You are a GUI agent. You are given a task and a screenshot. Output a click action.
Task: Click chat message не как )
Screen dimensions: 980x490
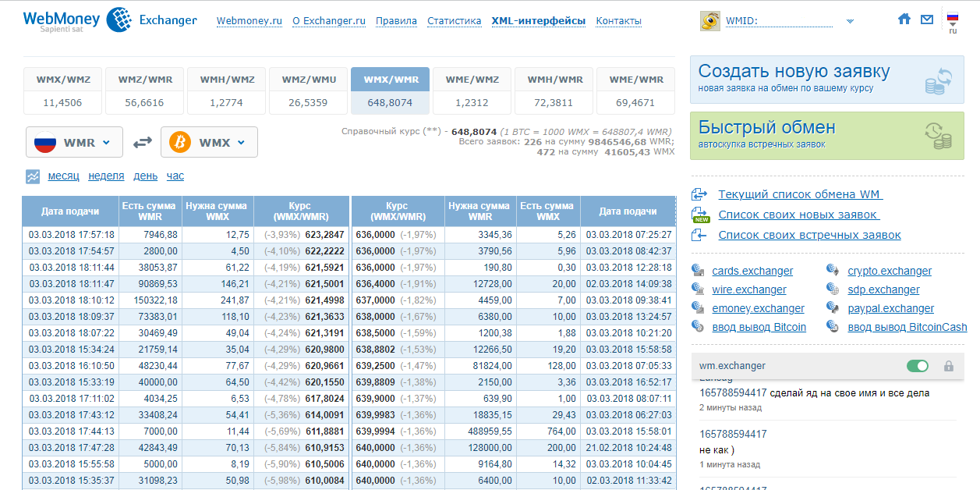(717, 450)
